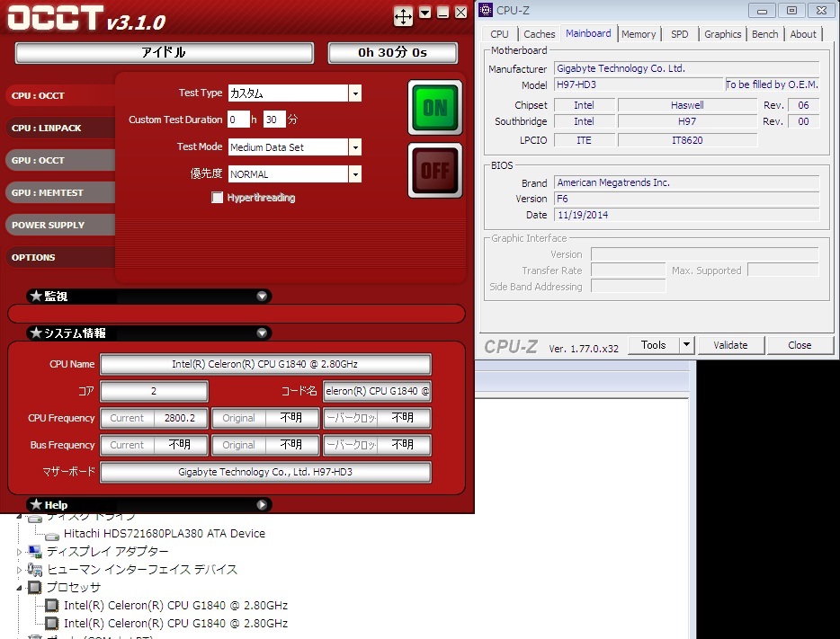Stop the test with red OFF button
The height and width of the screenshot is (639, 840).
coord(435,171)
